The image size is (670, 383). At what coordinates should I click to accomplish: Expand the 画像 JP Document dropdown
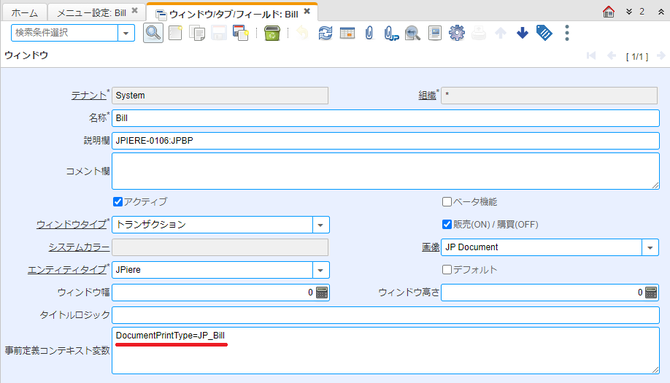(650, 247)
